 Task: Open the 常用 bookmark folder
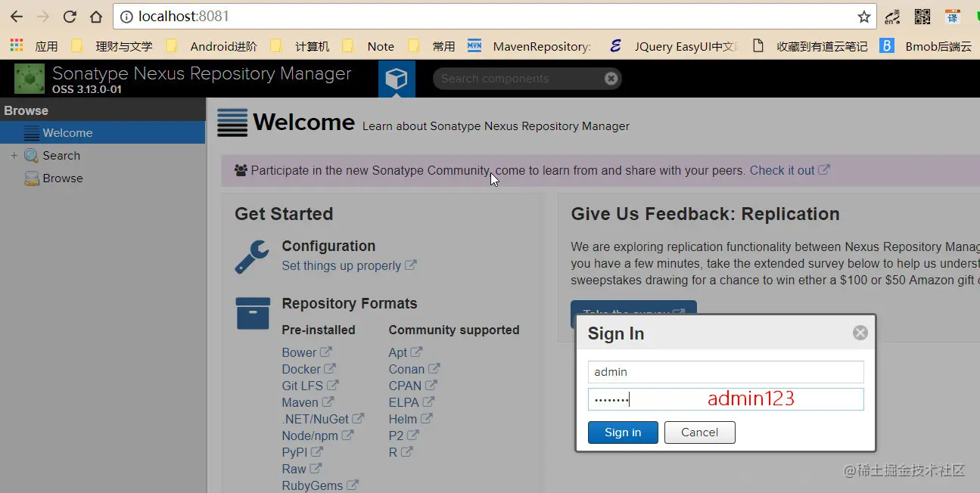(432, 46)
